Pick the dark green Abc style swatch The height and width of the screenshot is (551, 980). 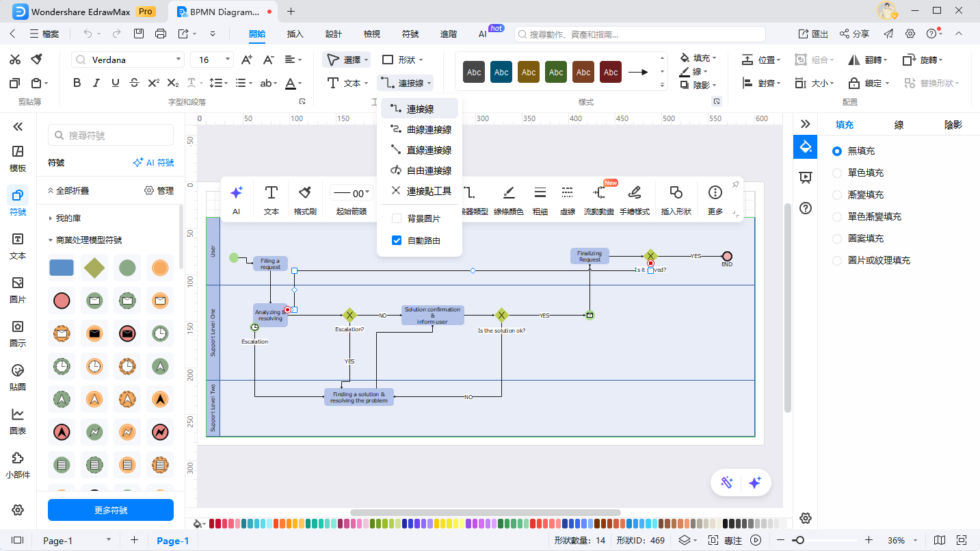pos(556,72)
